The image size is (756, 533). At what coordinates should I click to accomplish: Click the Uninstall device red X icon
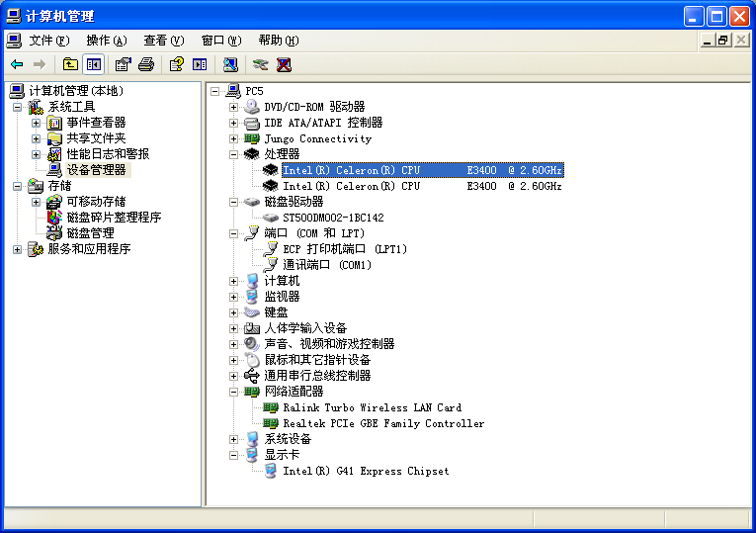pyautogui.click(x=284, y=64)
